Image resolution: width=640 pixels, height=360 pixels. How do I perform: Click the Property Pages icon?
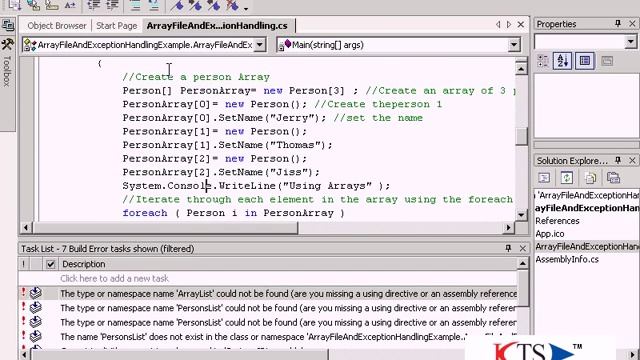click(607, 61)
